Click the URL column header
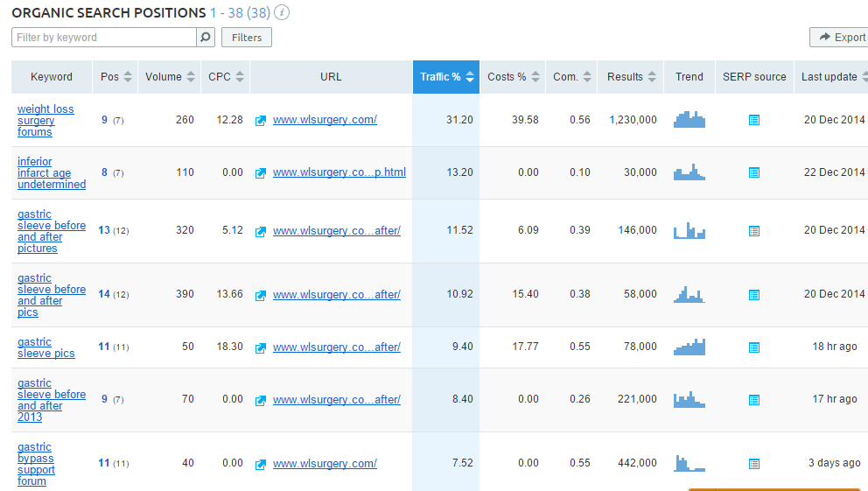 pos(331,77)
